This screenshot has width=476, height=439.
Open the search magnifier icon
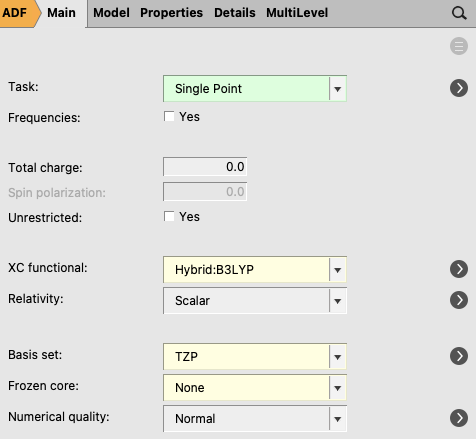[459, 13]
